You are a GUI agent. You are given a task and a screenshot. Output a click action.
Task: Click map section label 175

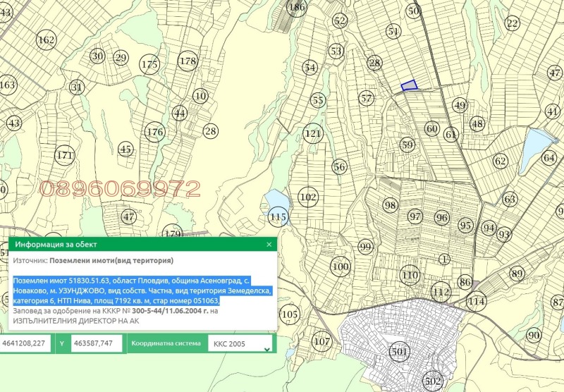pos(149,64)
